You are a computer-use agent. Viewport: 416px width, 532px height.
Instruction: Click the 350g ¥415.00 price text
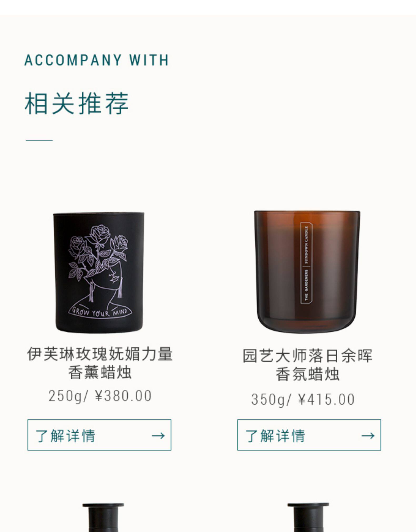pos(303,399)
